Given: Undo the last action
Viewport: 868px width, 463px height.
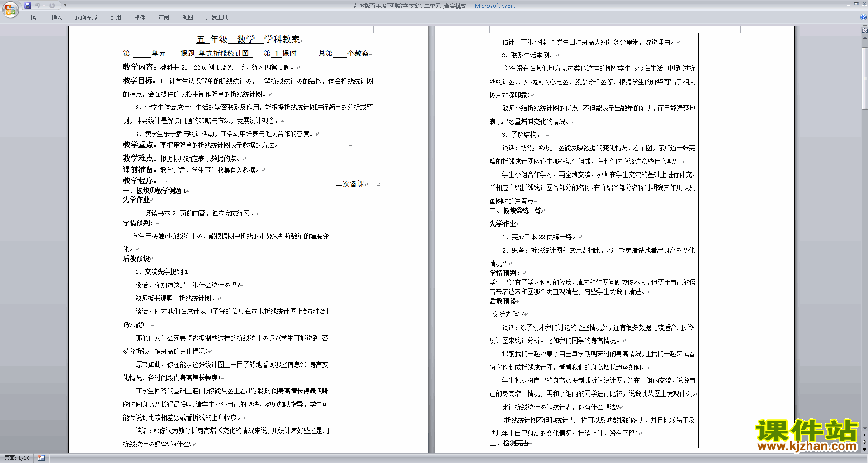Looking at the screenshot, I should (38, 5).
